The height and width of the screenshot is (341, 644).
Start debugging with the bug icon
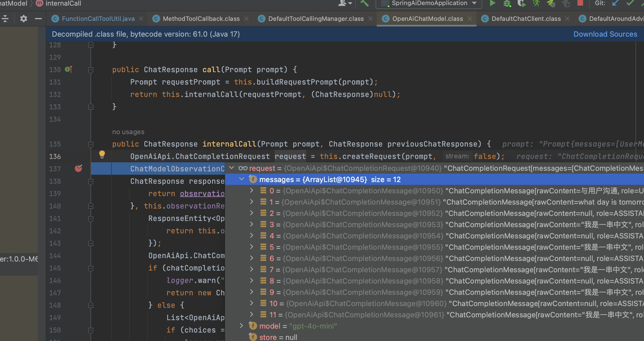507,3
